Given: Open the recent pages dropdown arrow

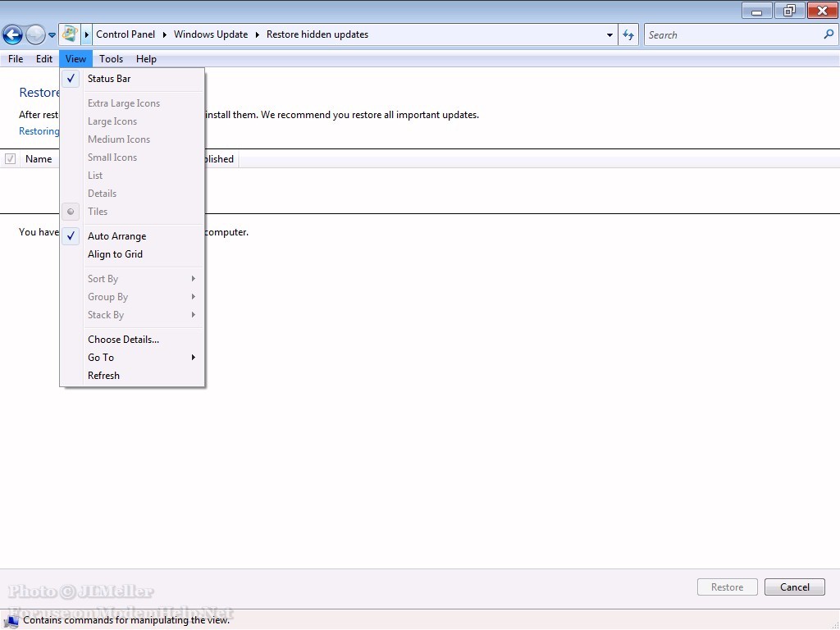Looking at the screenshot, I should 52,35.
